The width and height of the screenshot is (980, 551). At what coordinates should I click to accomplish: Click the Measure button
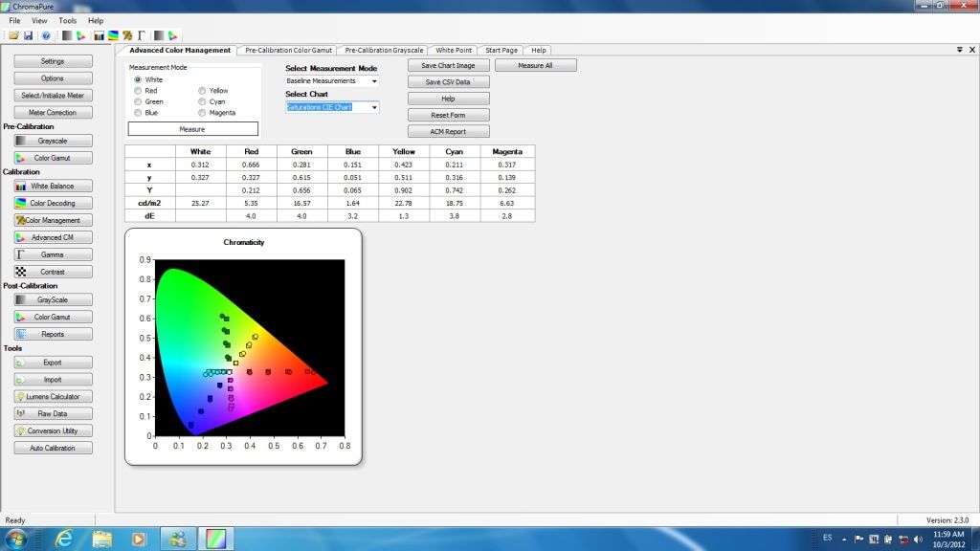click(192, 129)
